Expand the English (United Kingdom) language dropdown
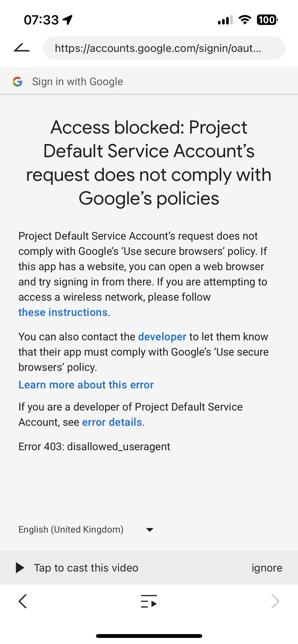 pyautogui.click(x=71, y=530)
